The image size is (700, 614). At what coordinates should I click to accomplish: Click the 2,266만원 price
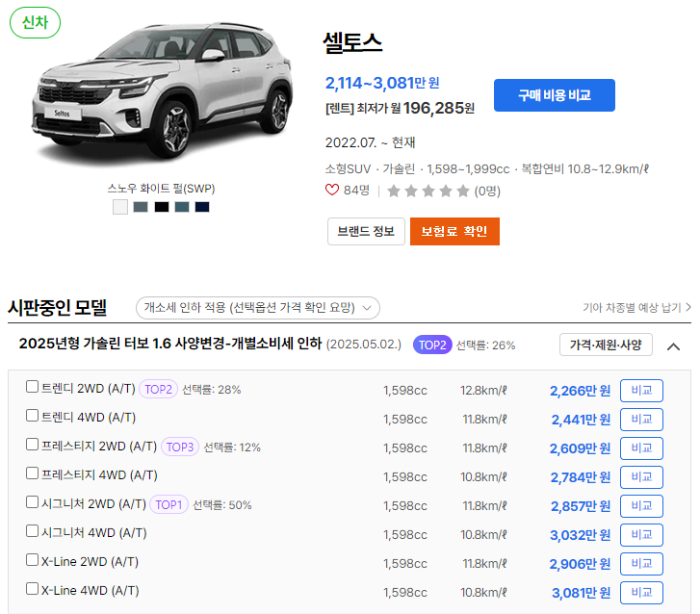[580, 391]
